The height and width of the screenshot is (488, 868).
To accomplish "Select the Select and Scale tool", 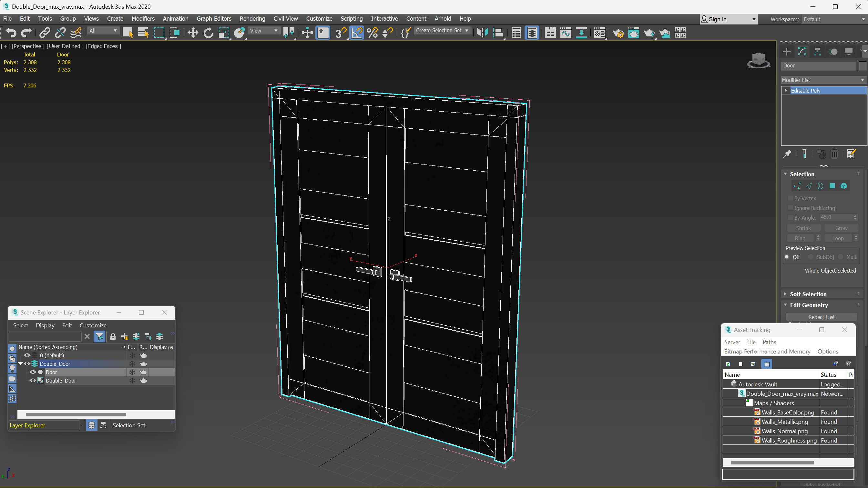I will tap(224, 33).
